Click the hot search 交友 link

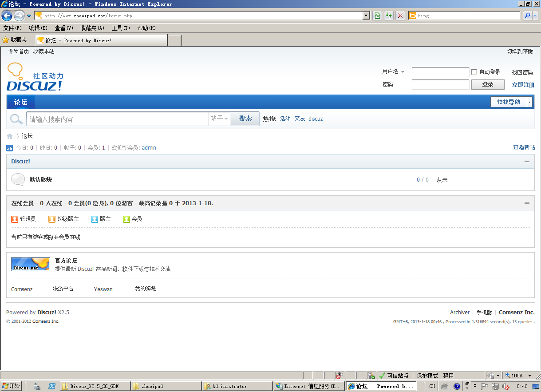[300, 119]
